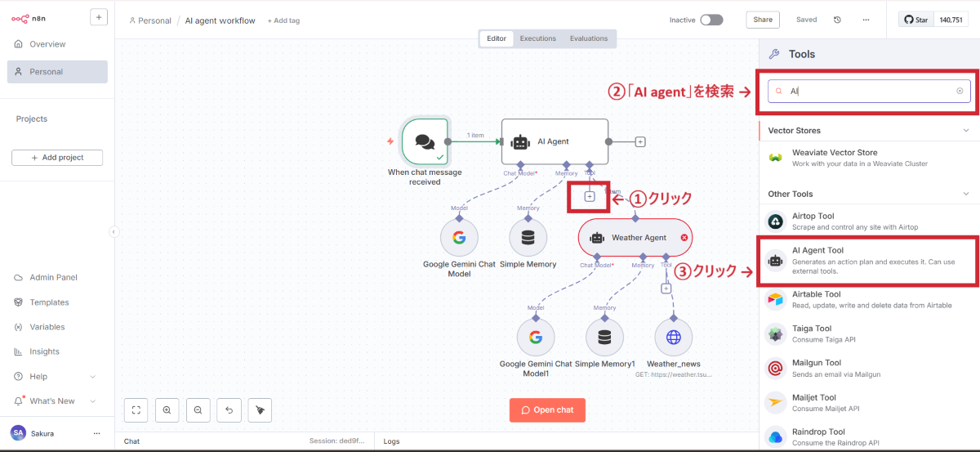This screenshot has width=980, height=452.
Task: Click the zoom out canvas icon
Action: pyautogui.click(x=198, y=409)
